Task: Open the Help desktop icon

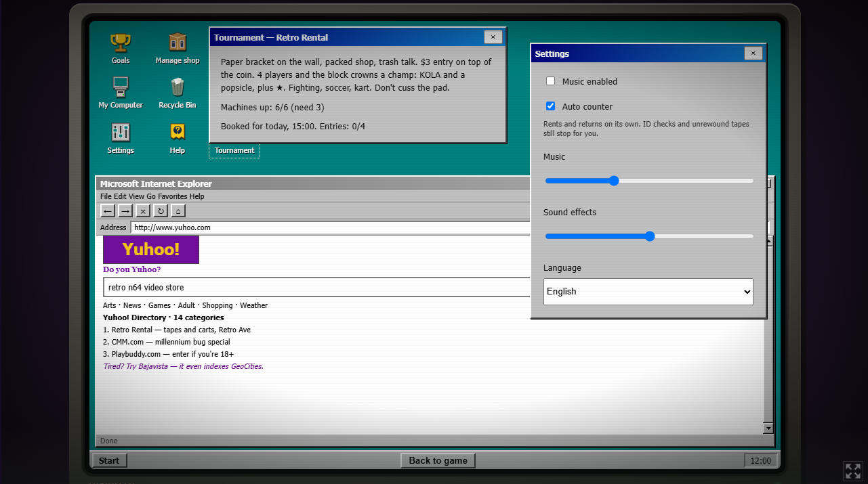Action: 178,139
